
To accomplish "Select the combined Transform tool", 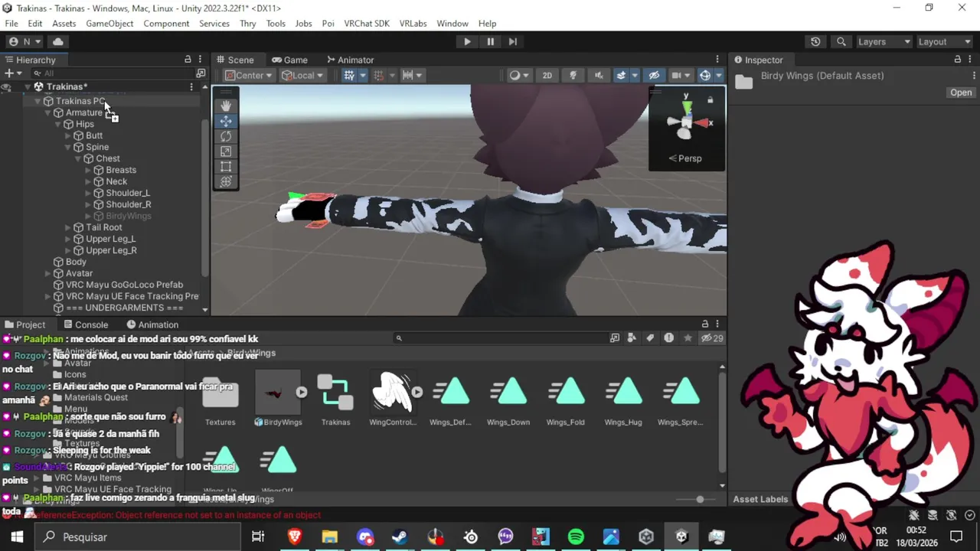I will pos(226,182).
